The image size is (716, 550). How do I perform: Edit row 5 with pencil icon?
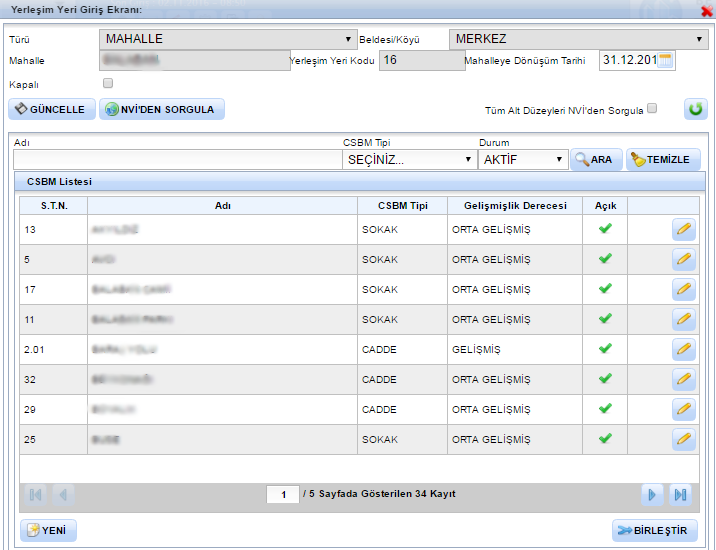pos(684,259)
